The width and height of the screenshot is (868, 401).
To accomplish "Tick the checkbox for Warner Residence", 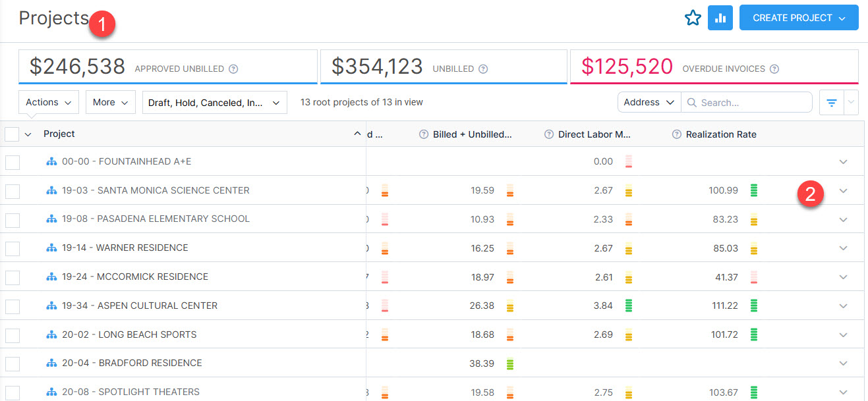I will (x=13, y=248).
